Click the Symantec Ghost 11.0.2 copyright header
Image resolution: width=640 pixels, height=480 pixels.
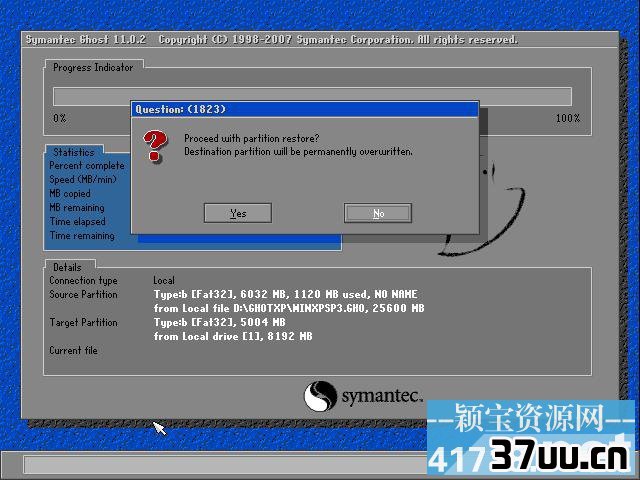pos(272,40)
